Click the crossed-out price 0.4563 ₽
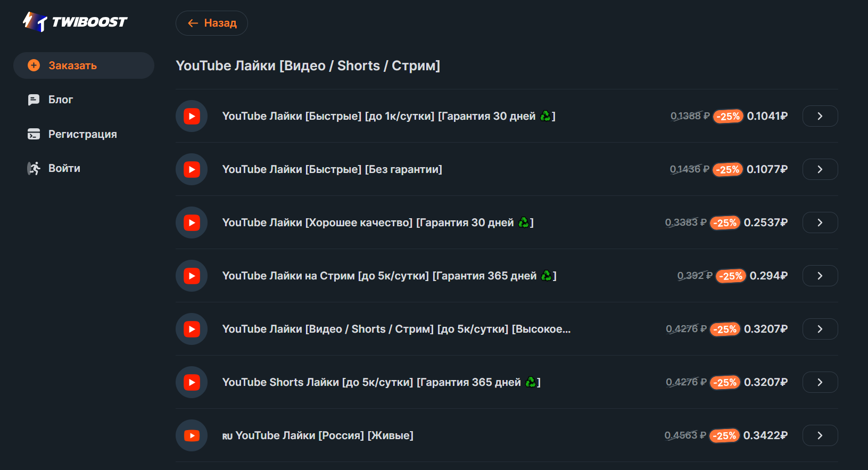This screenshot has width=868, height=470. click(x=685, y=435)
